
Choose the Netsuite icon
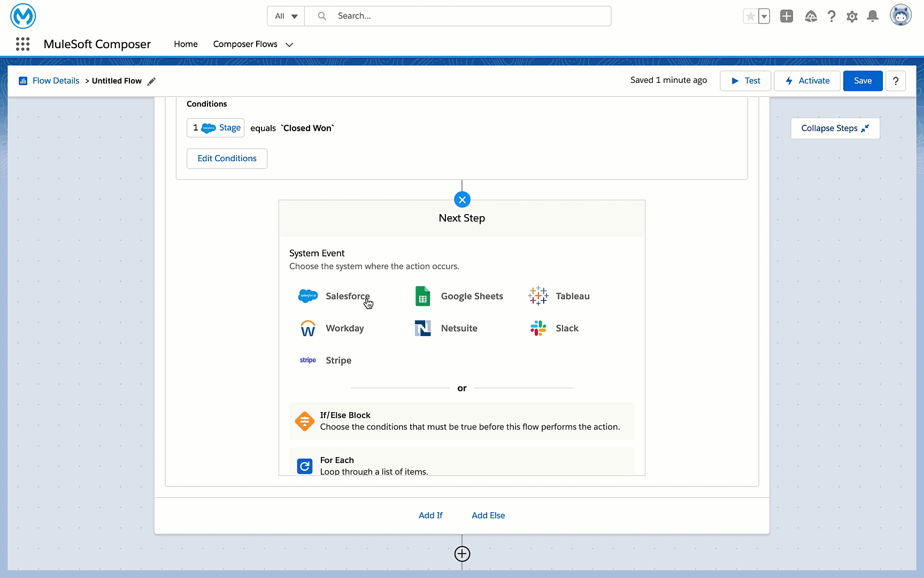click(x=423, y=328)
